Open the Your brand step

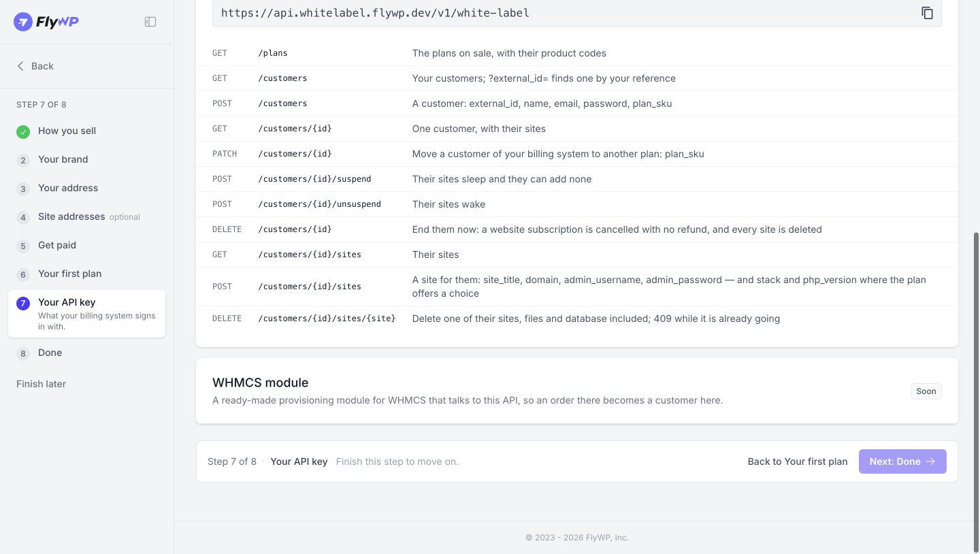87,160
